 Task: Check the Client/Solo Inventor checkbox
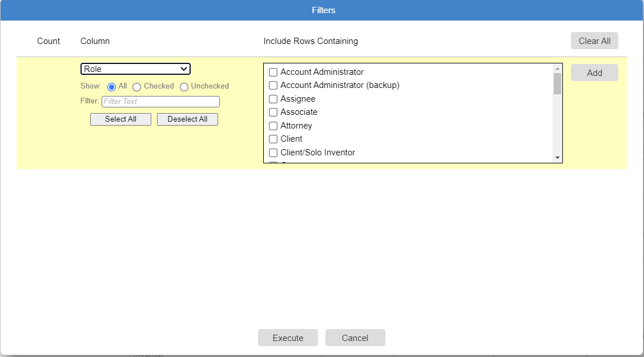click(273, 153)
